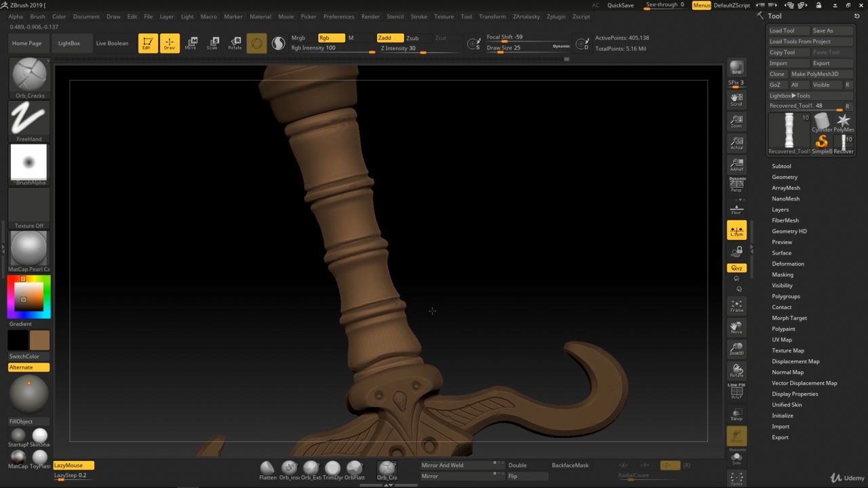
Task: Click the Frame view icon
Action: [736, 306]
